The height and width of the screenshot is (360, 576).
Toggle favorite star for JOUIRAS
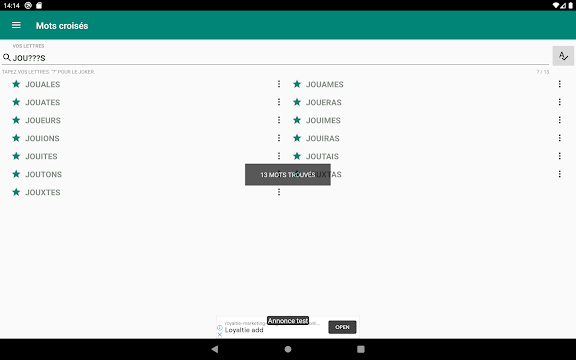point(297,138)
